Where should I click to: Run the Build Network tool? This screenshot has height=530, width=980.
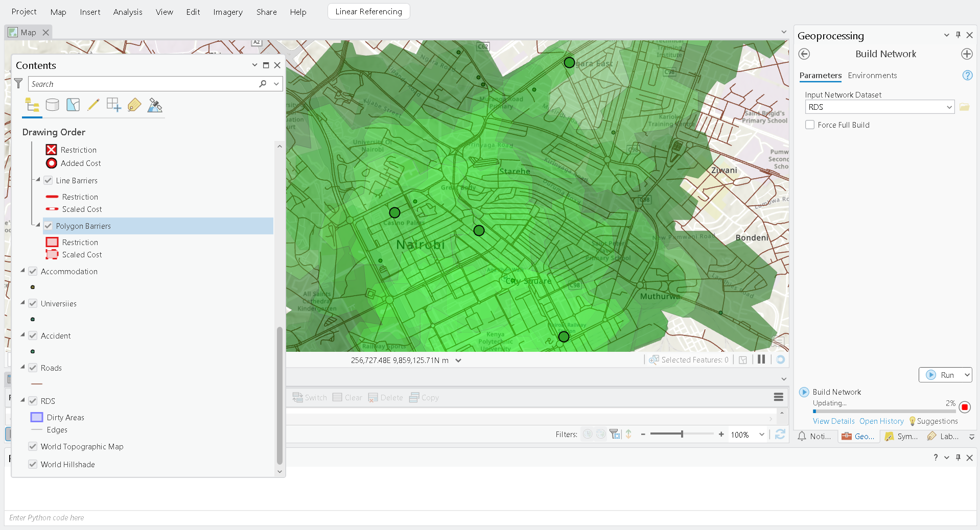tap(941, 375)
